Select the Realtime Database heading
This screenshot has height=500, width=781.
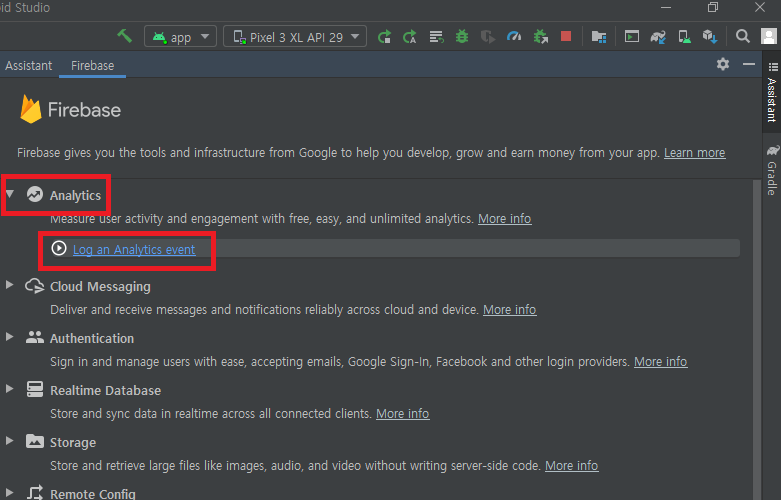[x=106, y=390]
